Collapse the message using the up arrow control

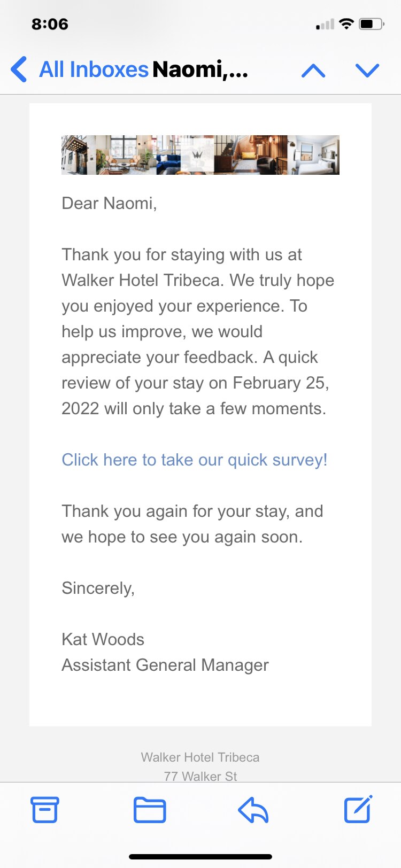pos(314,69)
